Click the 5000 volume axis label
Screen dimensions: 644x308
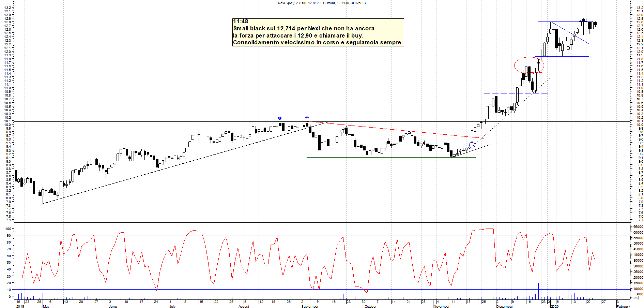639,294
